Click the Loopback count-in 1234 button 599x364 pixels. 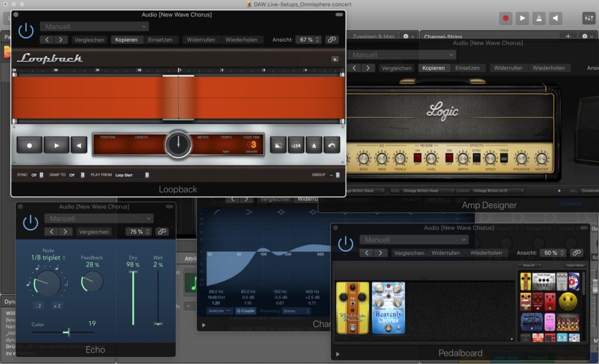[296, 145]
